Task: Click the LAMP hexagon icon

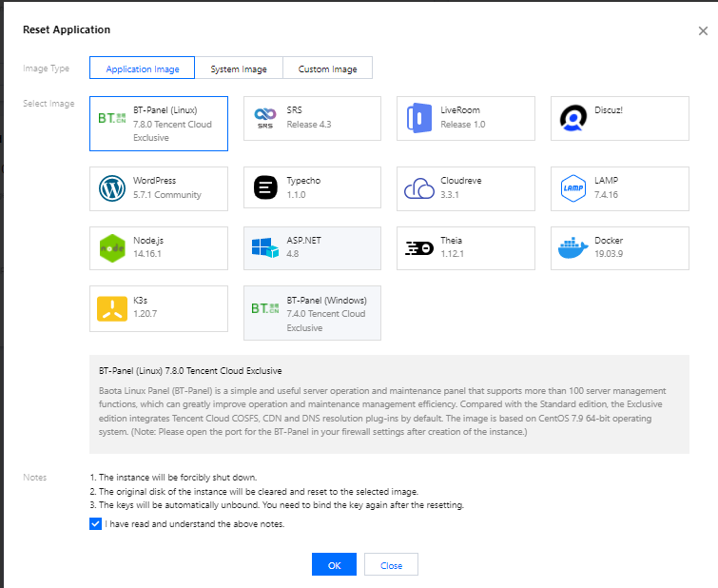Action: coord(572,187)
